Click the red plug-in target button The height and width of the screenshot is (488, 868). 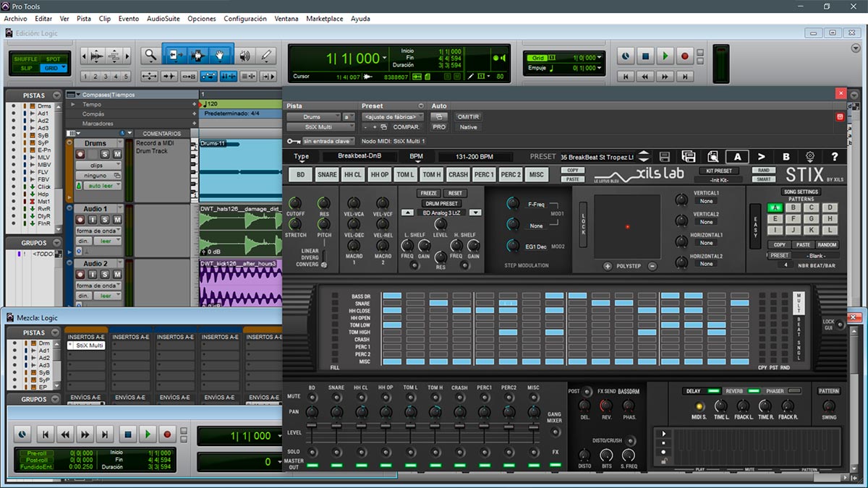(840, 116)
